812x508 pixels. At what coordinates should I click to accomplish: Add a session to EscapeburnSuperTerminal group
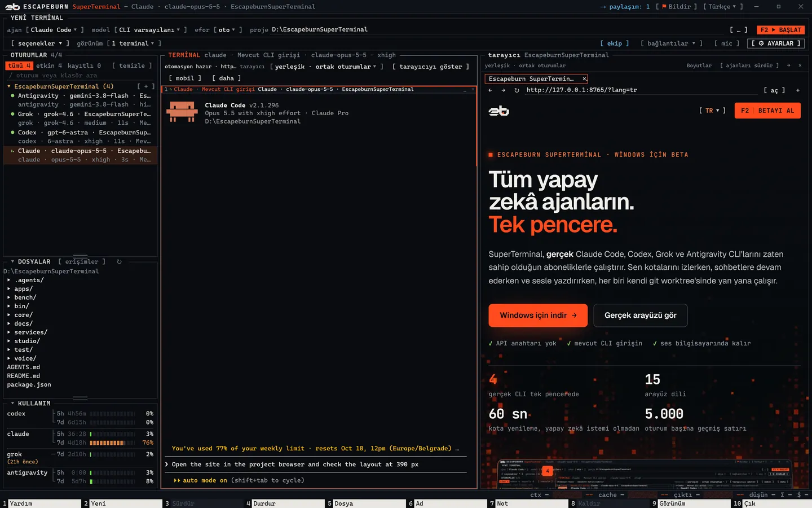(145, 86)
